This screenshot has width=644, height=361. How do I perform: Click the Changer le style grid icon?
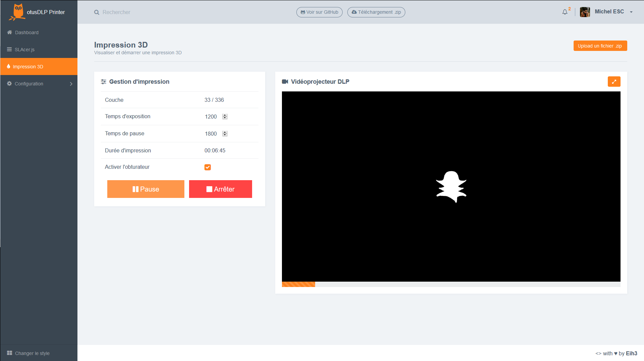tap(9, 353)
